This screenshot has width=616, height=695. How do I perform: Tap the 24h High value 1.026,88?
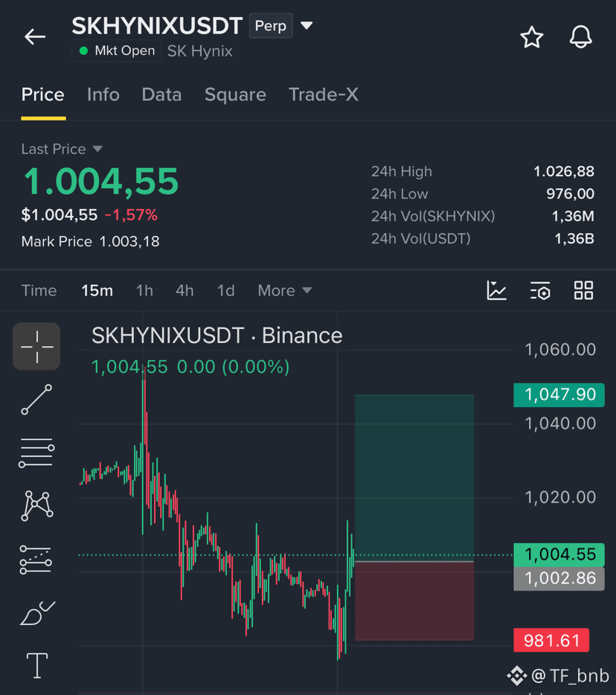564,172
